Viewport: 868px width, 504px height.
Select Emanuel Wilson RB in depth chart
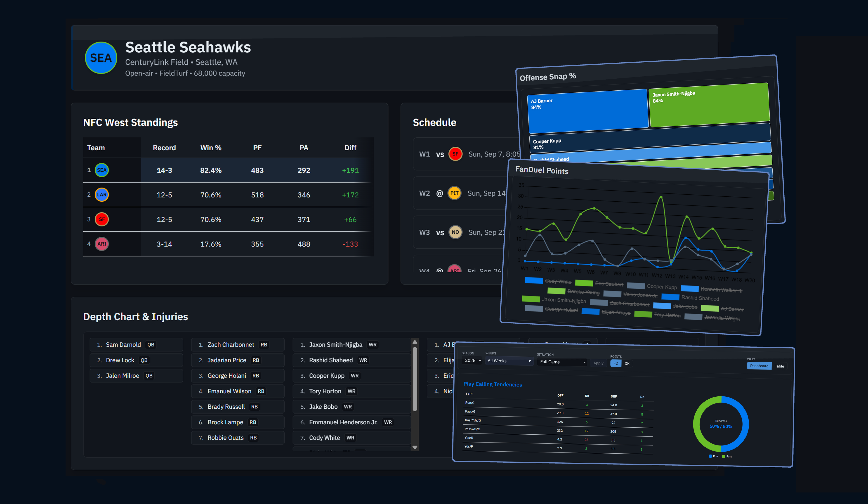coord(238,391)
